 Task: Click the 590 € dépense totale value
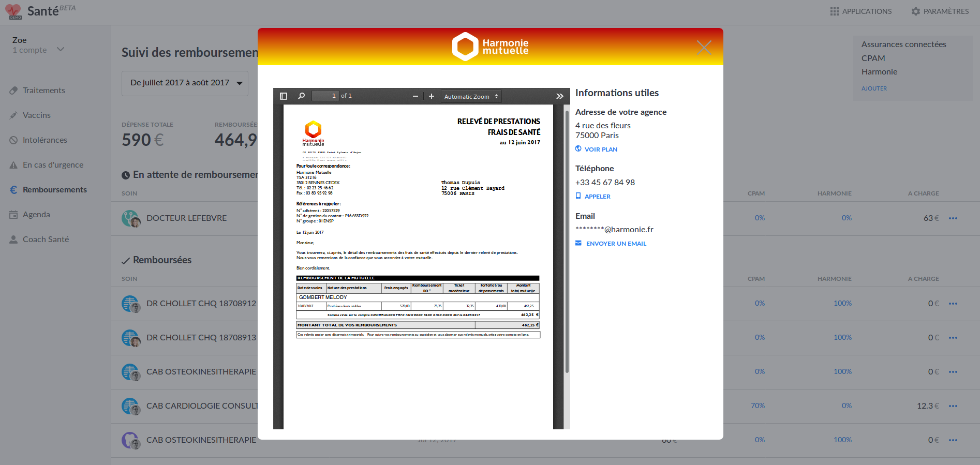coord(143,140)
